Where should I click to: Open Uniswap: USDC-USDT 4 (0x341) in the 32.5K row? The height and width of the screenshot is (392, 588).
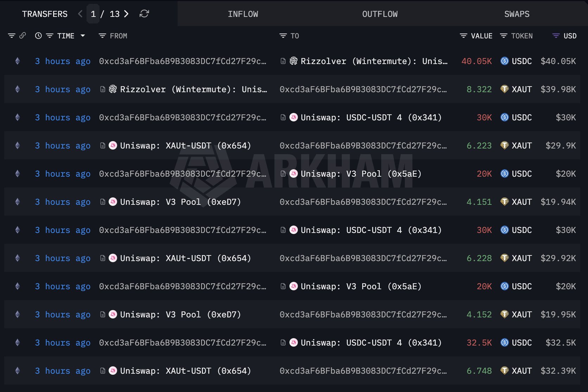click(371, 343)
